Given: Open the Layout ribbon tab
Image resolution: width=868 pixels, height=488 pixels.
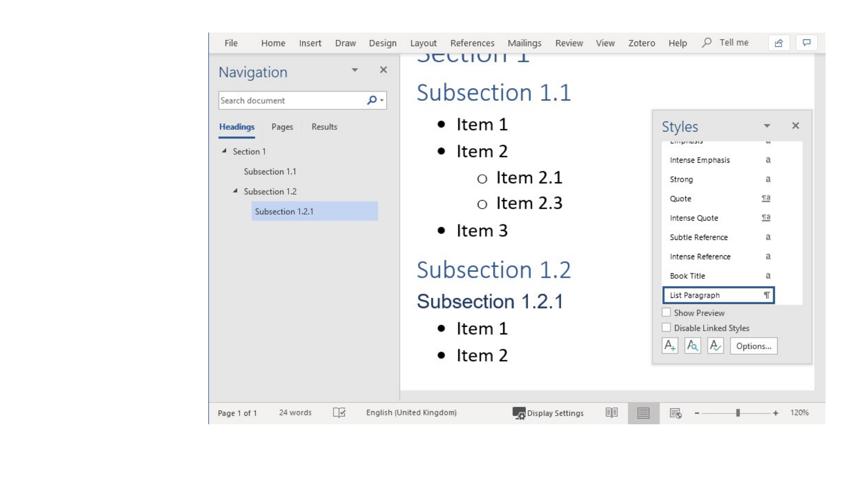Looking at the screenshot, I should tap(423, 43).
